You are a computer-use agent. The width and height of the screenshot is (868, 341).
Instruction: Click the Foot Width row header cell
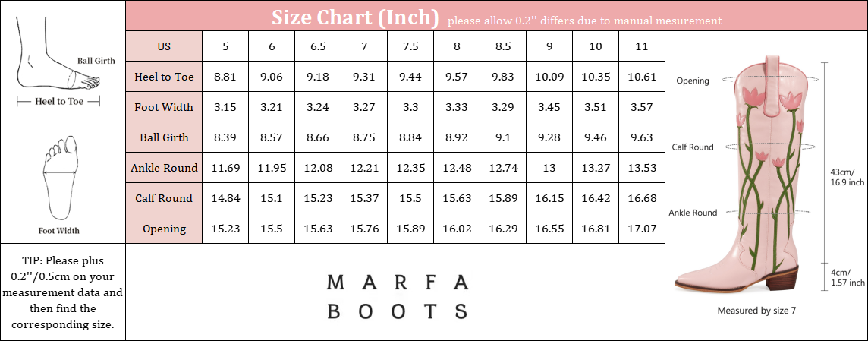click(x=164, y=107)
